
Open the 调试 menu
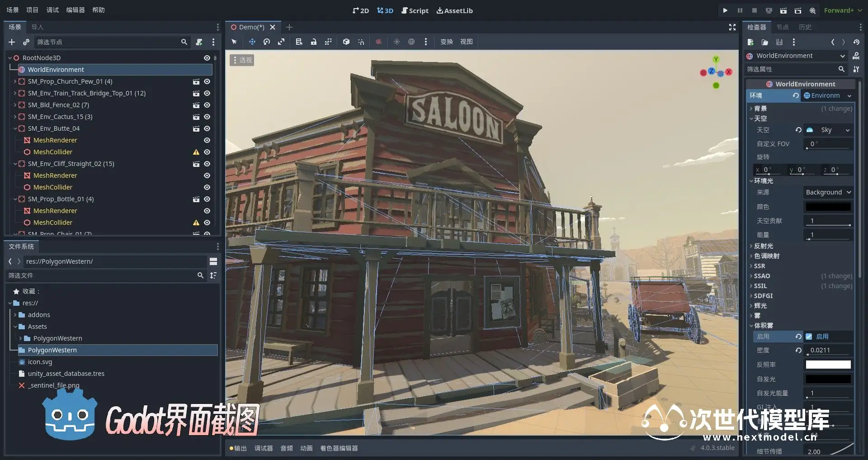pyautogui.click(x=52, y=10)
